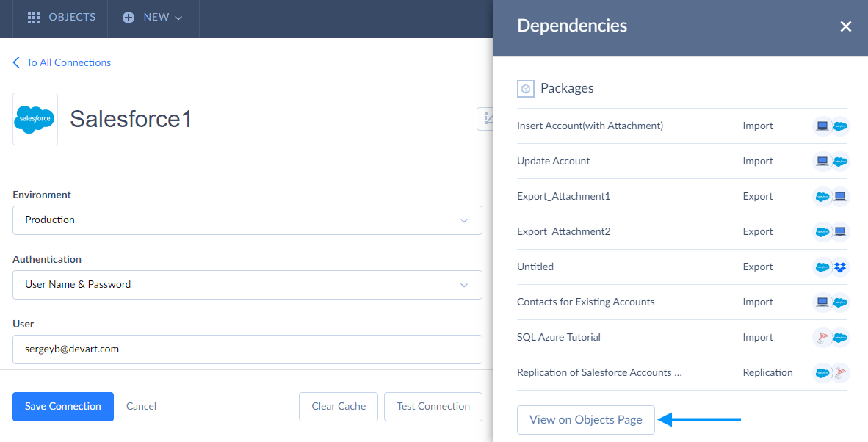868x442 pixels.
Task: Click Salesforce icon in SQL Azure Tutorial row
Action: point(840,338)
